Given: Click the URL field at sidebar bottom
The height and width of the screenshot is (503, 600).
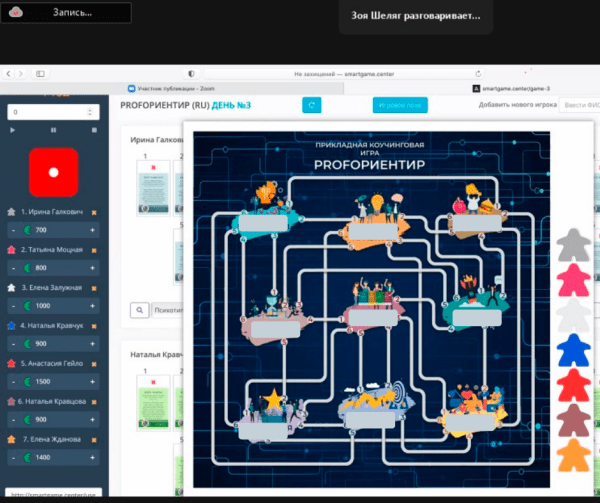Looking at the screenshot, I should pyautogui.click(x=54, y=493).
